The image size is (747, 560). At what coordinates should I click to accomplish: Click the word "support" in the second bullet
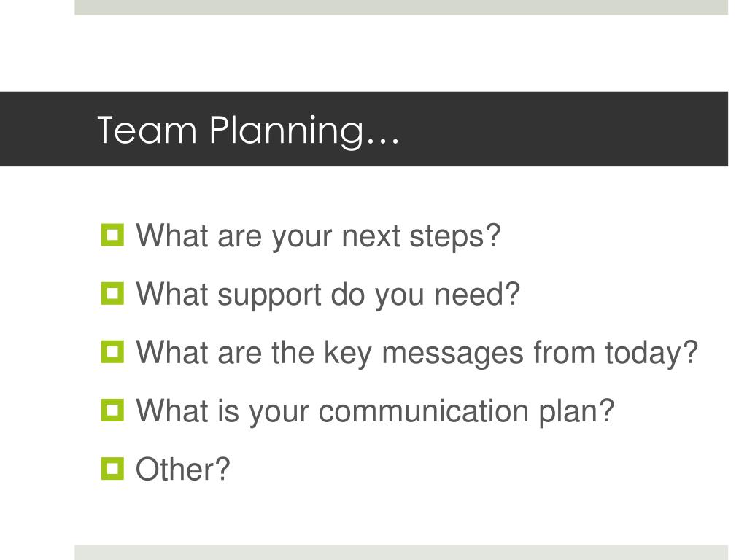point(270,296)
